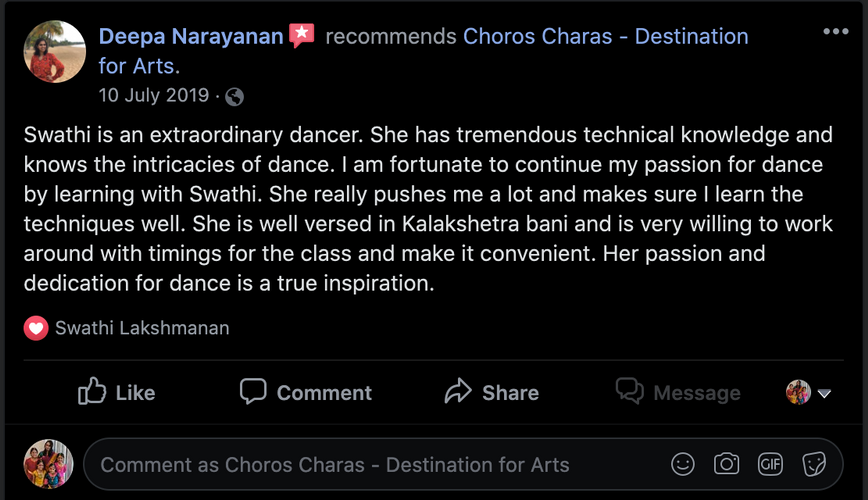Screen dimensions: 868x500
Task: Click the 10 July 2019 timestamp
Action: 153,96
